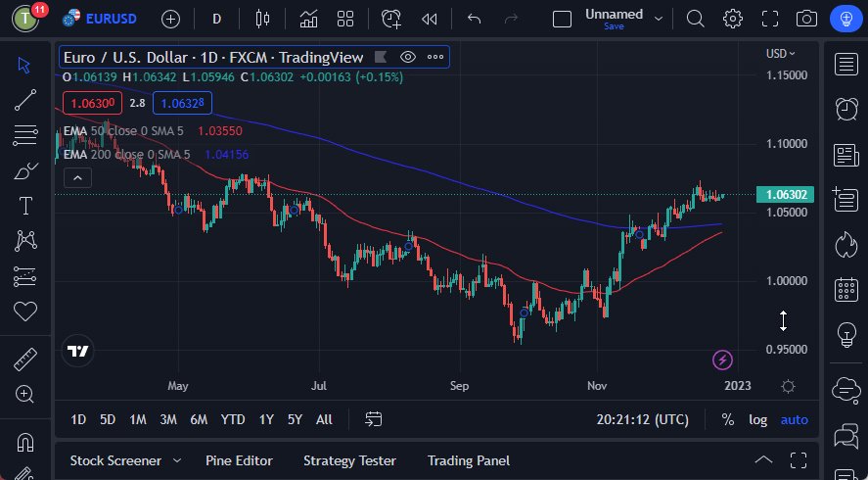Open chart settings gear icon
The image size is (868, 480).
732,19
